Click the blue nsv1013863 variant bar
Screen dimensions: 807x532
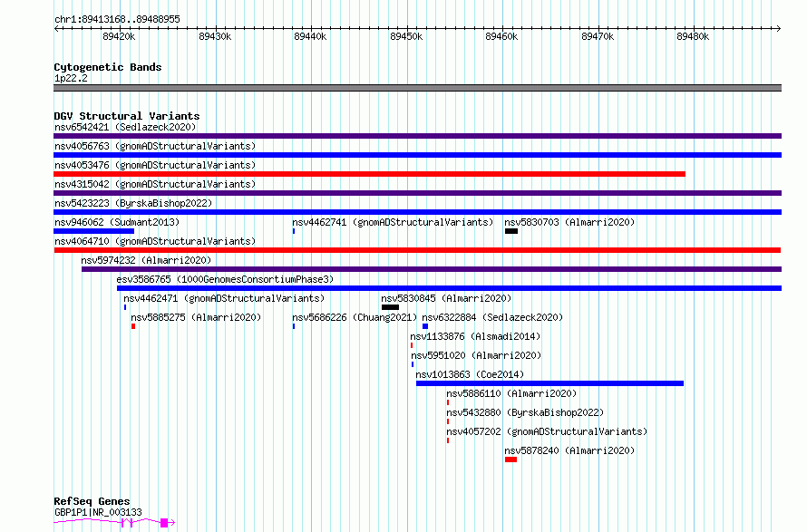[x=549, y=384]
